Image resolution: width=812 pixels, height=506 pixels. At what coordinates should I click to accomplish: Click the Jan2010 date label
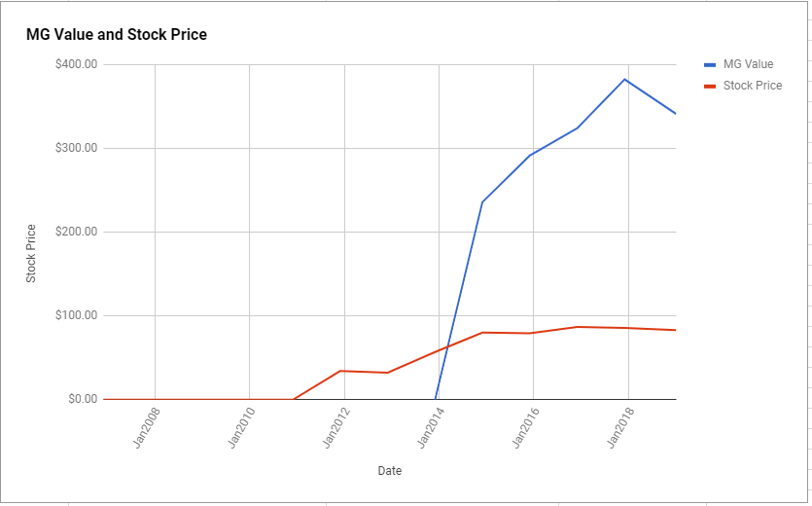click(x=241, y=428)
